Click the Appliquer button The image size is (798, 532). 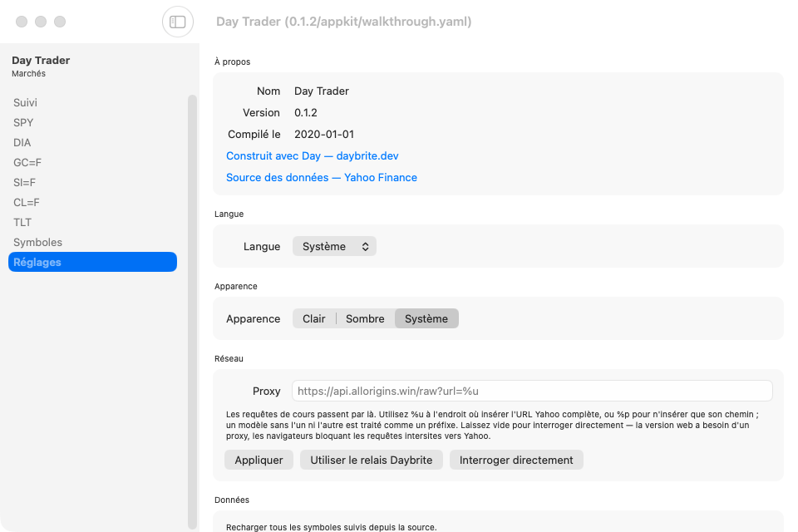coord(259,461)
